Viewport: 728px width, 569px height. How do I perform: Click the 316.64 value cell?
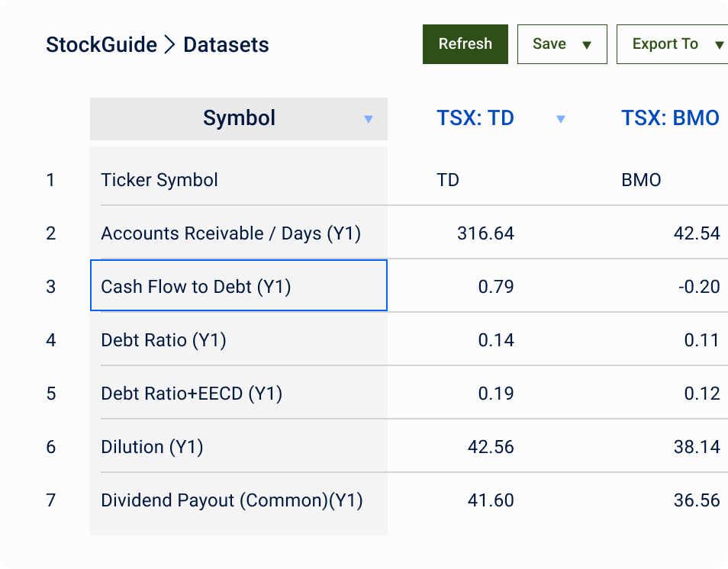coord(485,233)
